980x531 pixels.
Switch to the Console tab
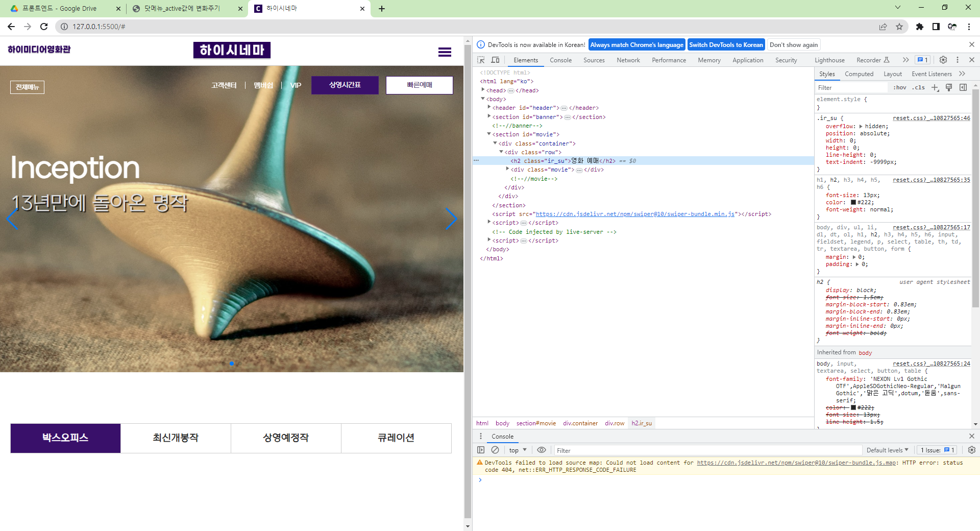click(560, 60)
